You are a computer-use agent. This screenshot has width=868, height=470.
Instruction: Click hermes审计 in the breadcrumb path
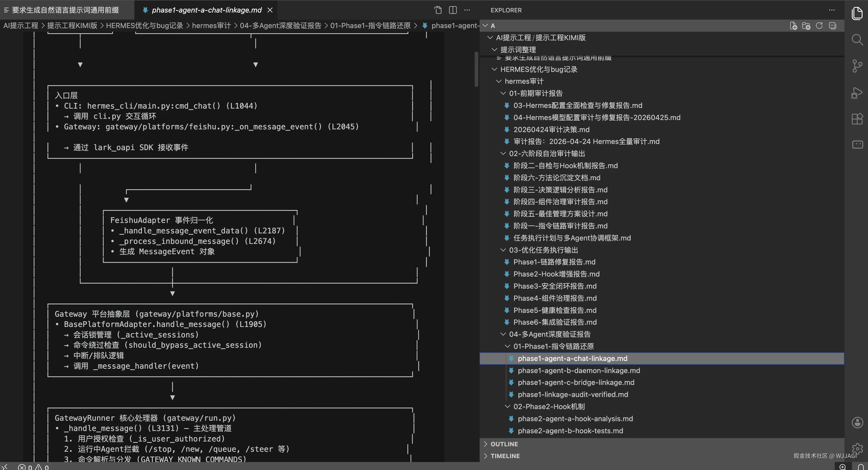[211, 26]
